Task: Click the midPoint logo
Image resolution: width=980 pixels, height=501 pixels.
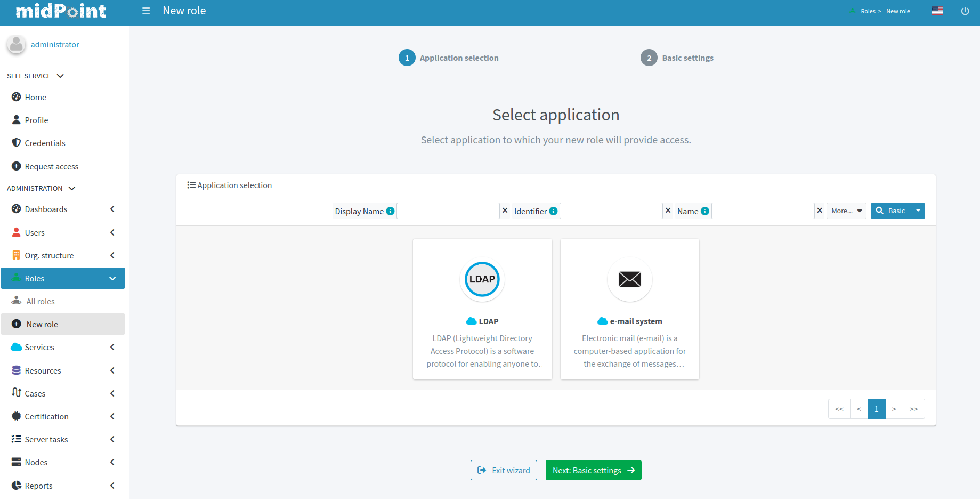Action: (x=60, y=11)
